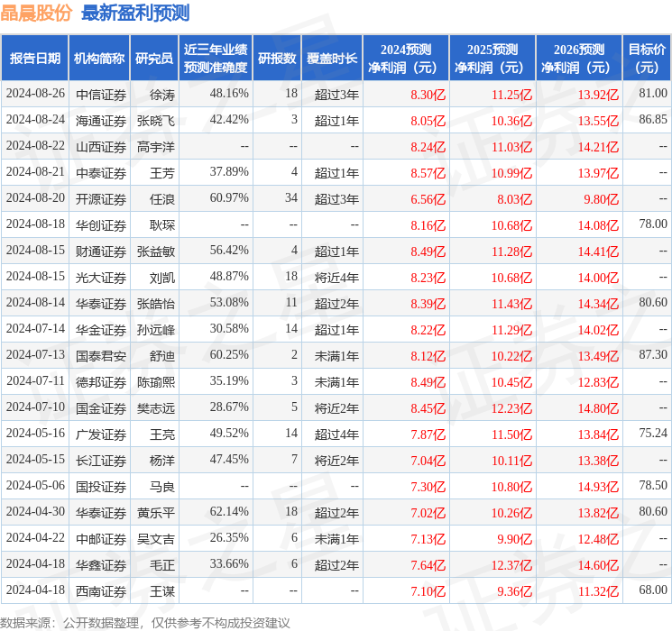
Task: Select the 最新盈利预测 heading
Action: click(135, 13)
